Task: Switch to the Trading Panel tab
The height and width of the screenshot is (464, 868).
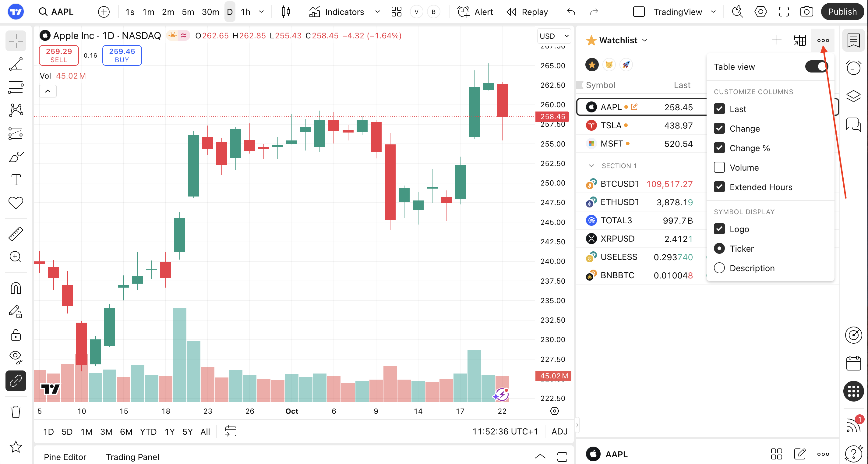Action: click(132, 457)
